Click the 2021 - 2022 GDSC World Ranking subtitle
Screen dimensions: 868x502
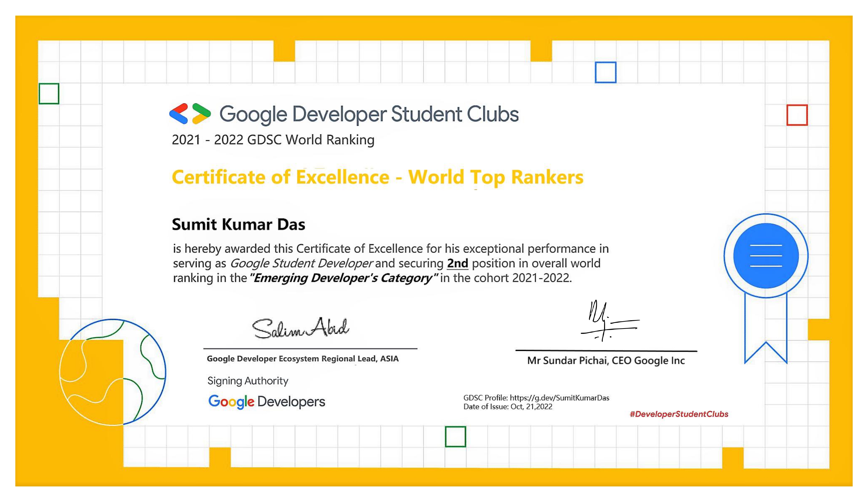click(273, 140)
